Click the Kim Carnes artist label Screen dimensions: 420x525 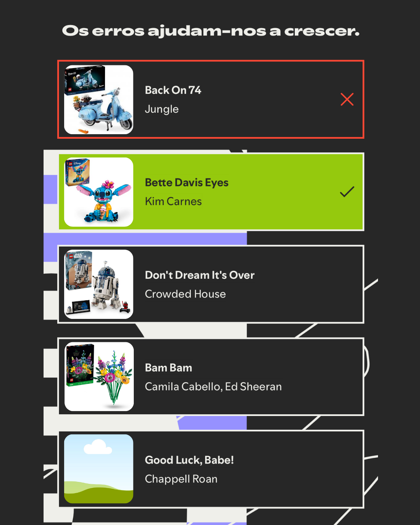point(173,201)
